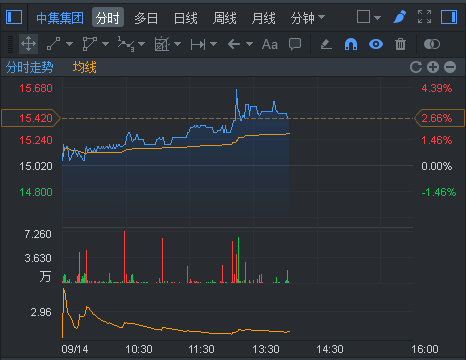Click the layout square icon
The image size is (466, 360).
[x=363, y=17]
